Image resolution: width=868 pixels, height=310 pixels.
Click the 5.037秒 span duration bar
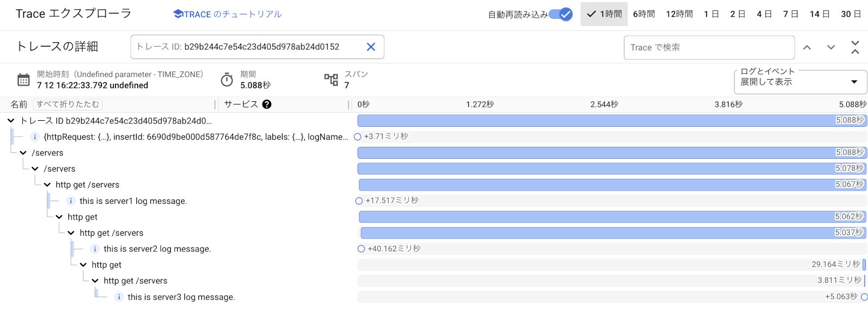[x=597, y=233]
